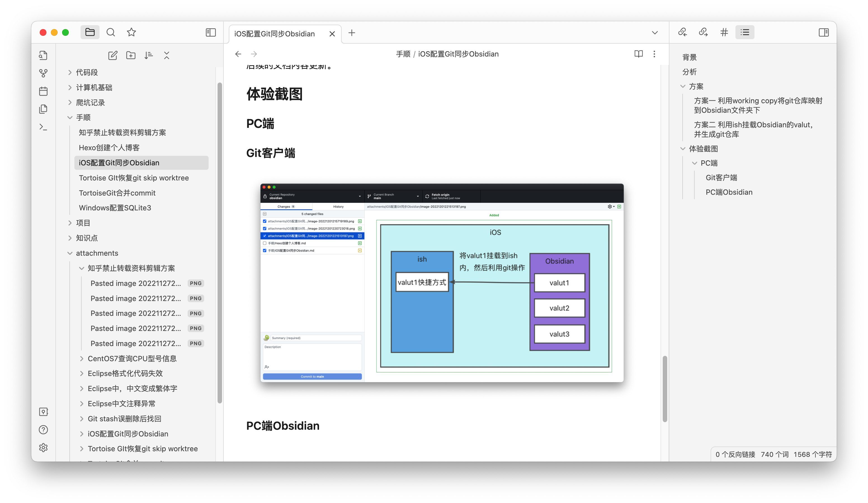Open the file explorer folder icon
The height and width of the screenshot is (503, 868).
pos(90,32)
